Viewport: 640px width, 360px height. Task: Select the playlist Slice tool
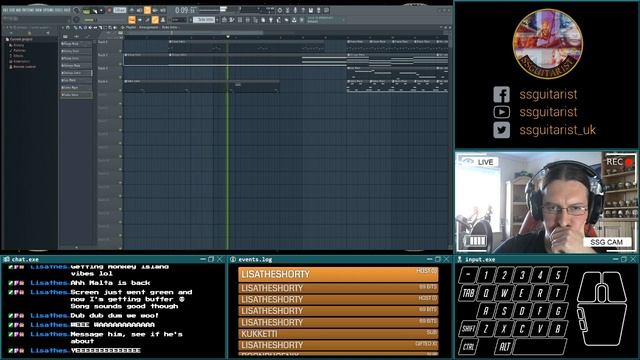pyautogui.click(x=100, y=27)
